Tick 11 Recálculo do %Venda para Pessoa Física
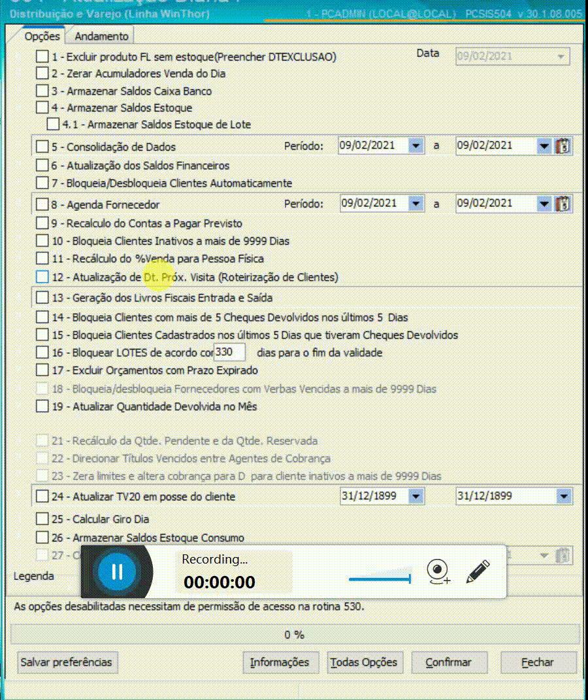Screen dimensions: 588x700 (42, 259)
